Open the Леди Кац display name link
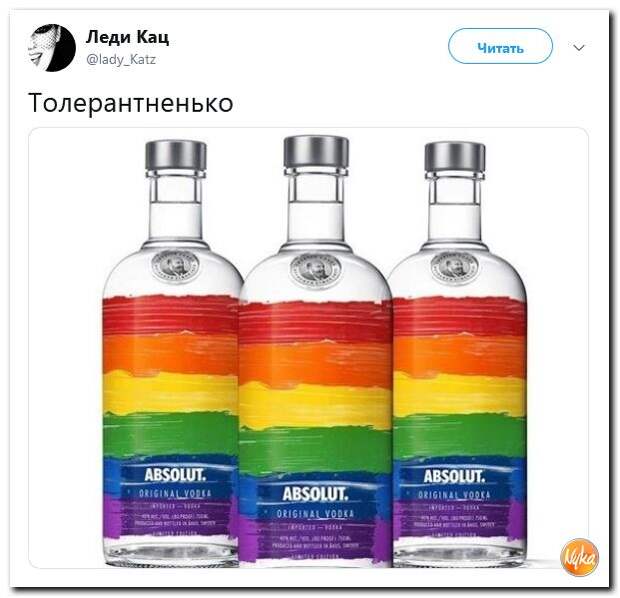Viewport: 620px width, 598px height. pos(127,38)
